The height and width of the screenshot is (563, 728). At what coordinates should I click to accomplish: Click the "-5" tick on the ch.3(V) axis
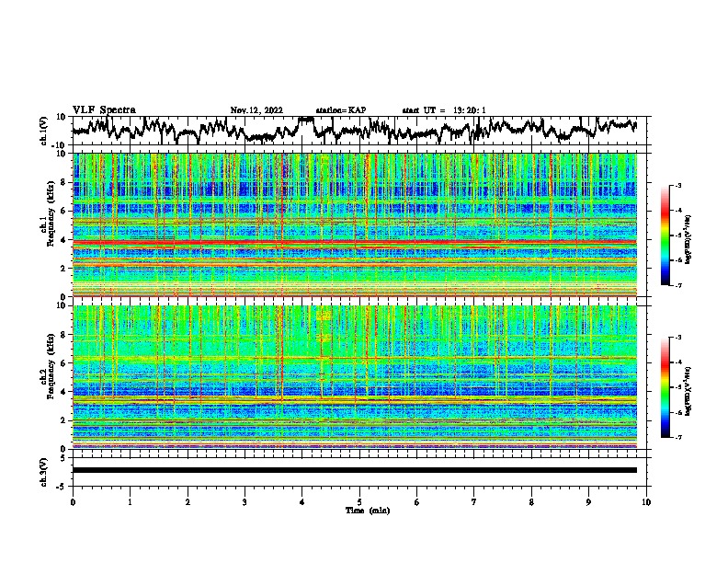[62, 487]
